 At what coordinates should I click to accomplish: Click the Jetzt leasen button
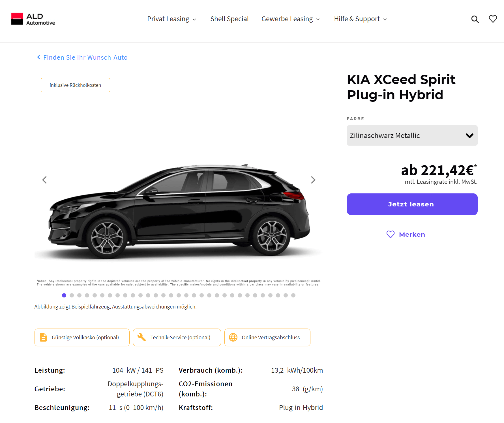pos(412,204)
